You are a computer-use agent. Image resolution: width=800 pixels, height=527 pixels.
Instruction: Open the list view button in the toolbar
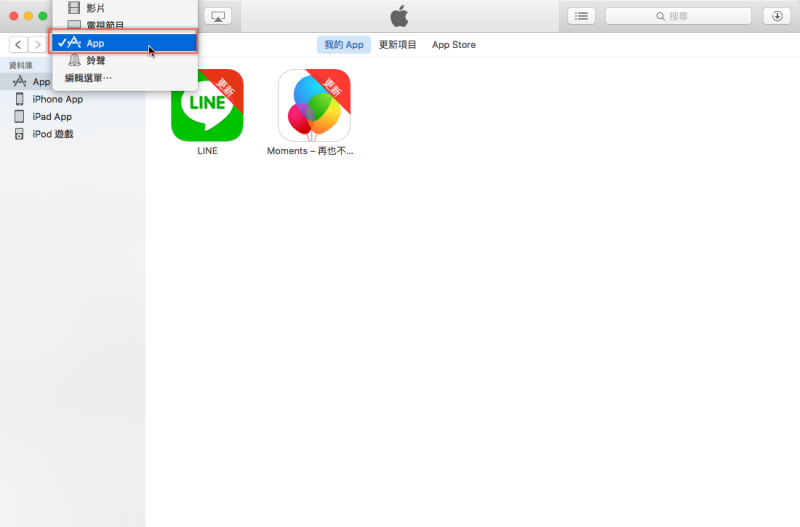[581, 16]
